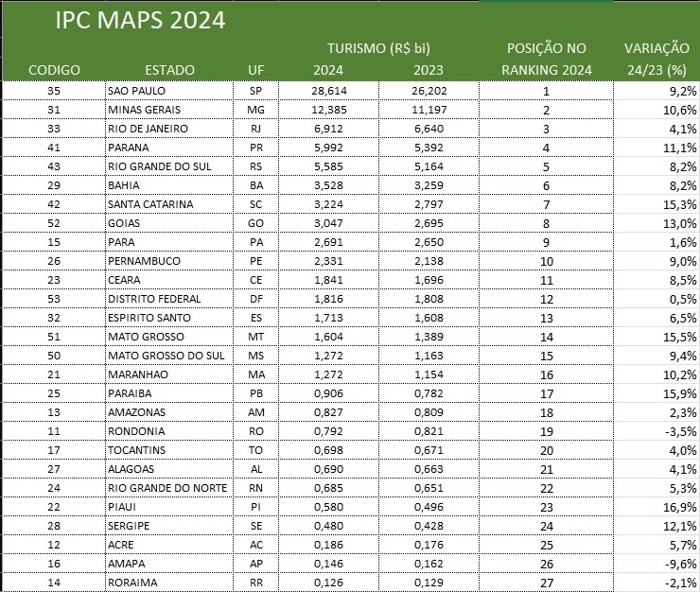Select the 5,3% variation cell
The image size is (700, 592).
656,488
